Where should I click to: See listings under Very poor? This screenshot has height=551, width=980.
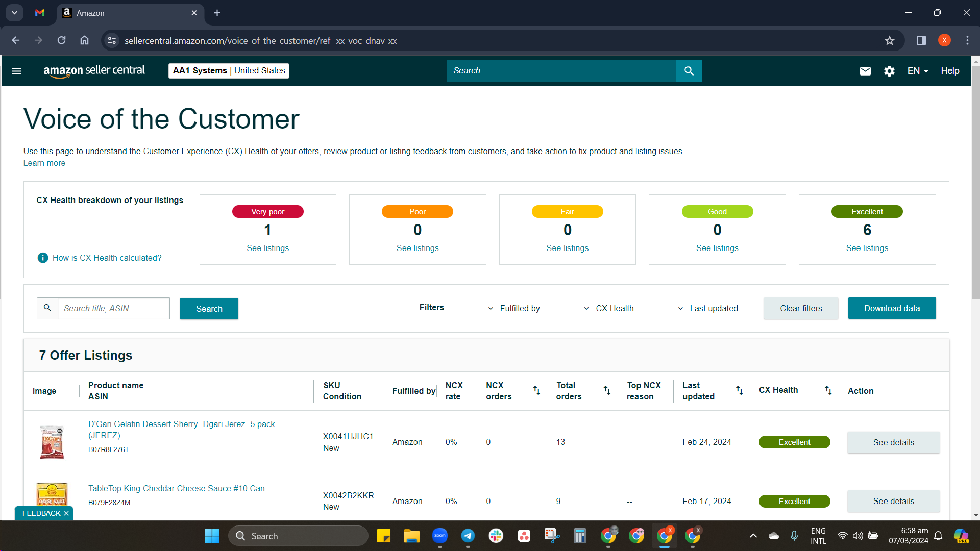[x=267, y=248]
